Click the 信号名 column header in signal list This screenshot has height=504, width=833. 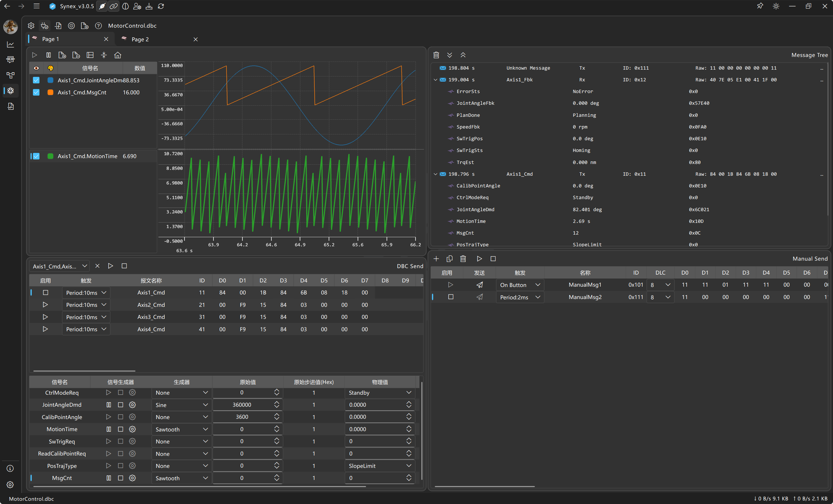(x=90, y=68)
